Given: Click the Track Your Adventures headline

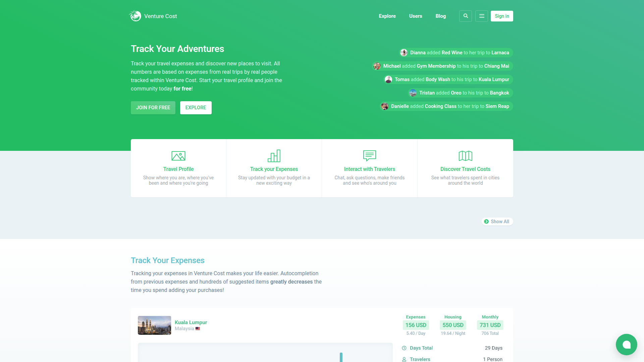Looking at the screenshot, I should [x=177, y=49].
